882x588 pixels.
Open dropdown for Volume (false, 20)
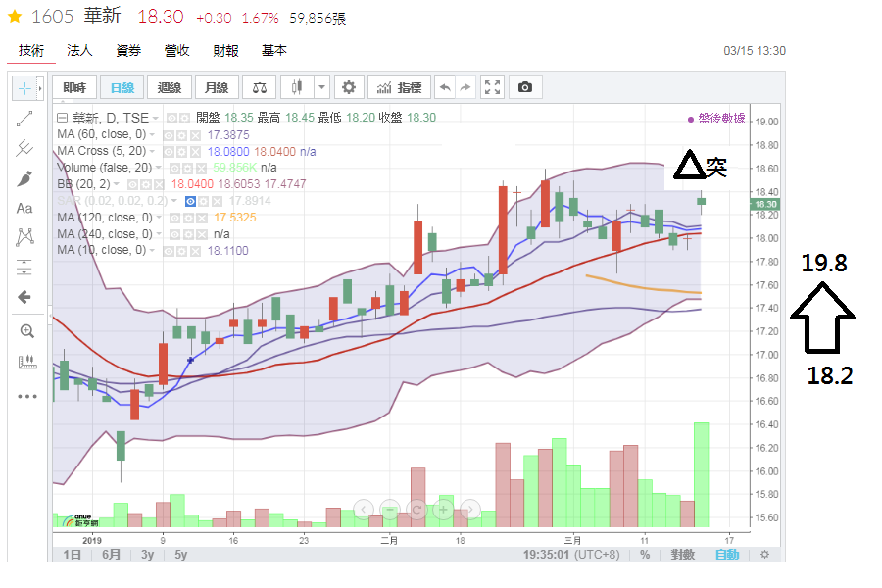click(x=158, y=168)
